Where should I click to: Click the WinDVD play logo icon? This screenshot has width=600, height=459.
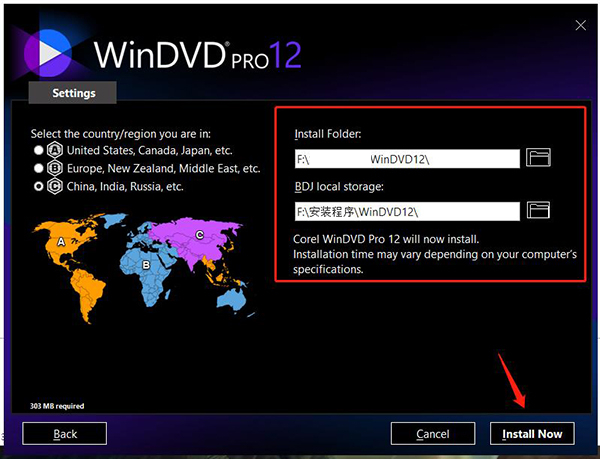coord(50,51)
